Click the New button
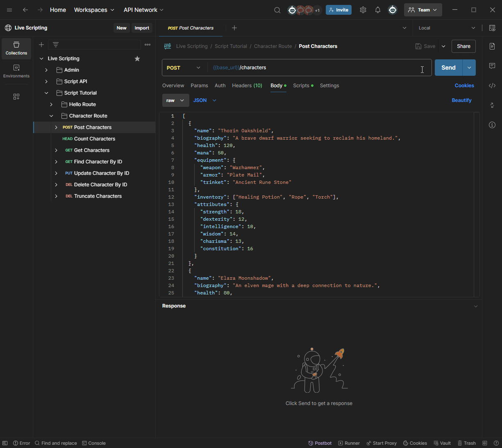 pos(121,28)
